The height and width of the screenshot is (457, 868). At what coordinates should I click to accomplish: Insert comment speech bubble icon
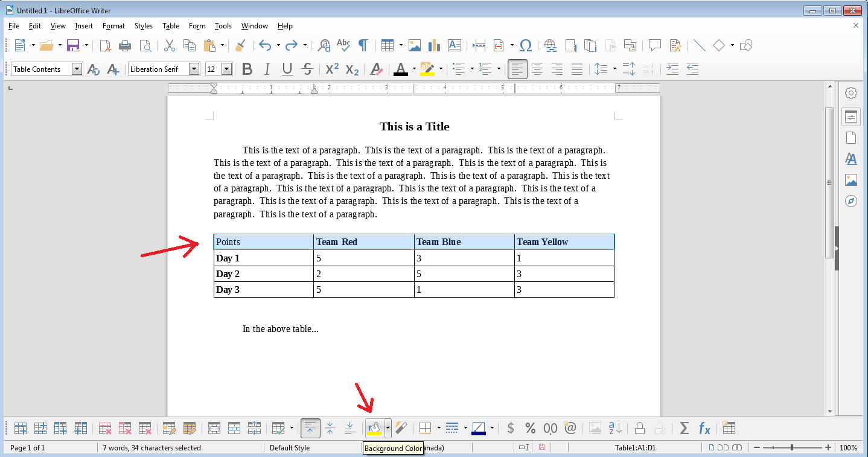655,45
